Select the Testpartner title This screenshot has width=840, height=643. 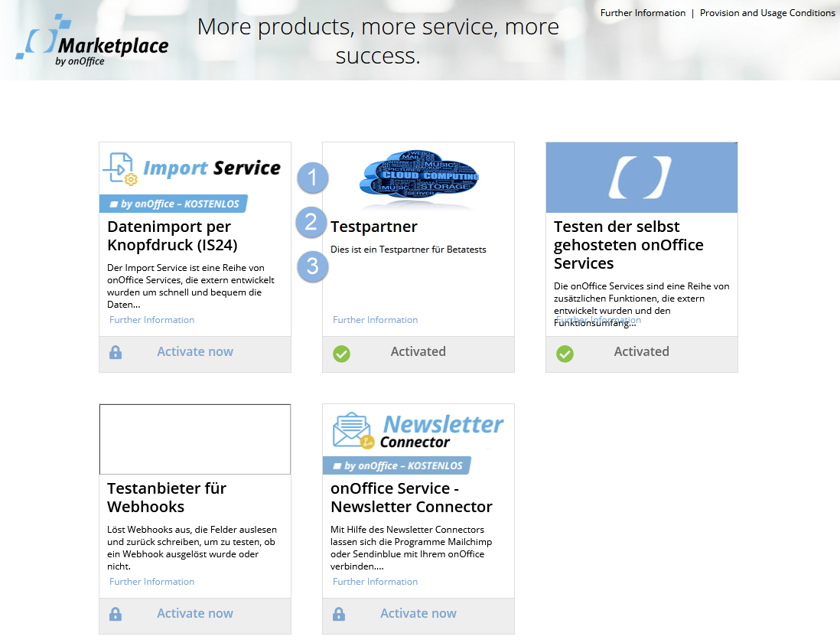(x=374, y=227)
